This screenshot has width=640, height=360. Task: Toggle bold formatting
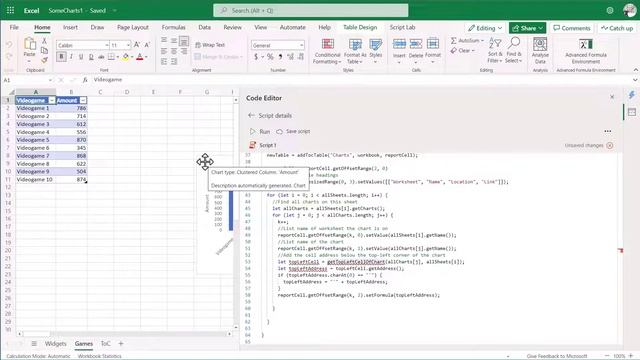pos(61,57)
